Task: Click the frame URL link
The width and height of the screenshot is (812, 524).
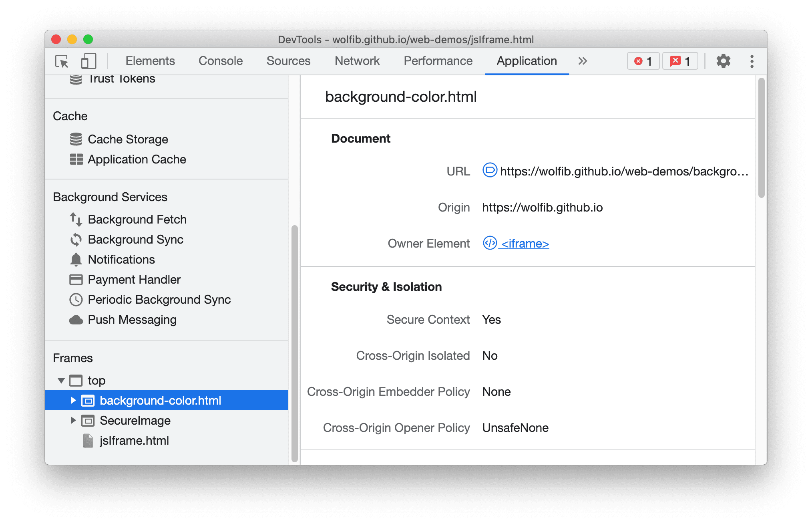Action: (x=621, y=171)
